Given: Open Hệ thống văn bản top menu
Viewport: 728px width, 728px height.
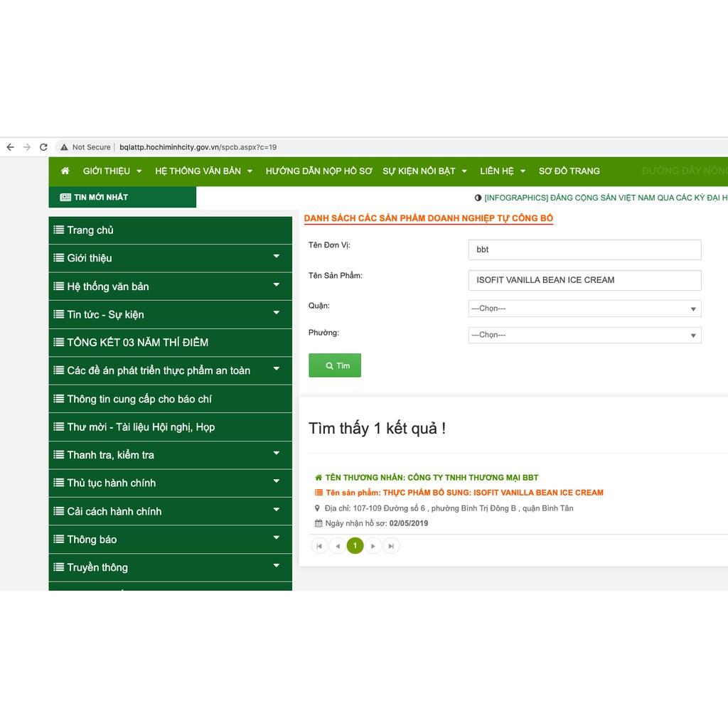Looking at the screenshot, I should tap(203, 171).
